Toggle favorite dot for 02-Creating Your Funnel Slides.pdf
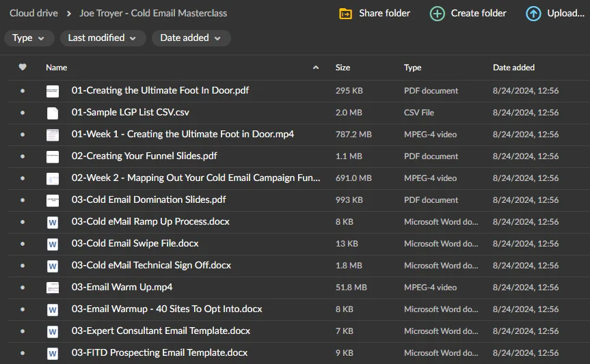The width and height of the screenshot is (590, 364). [x=23, y=156]
